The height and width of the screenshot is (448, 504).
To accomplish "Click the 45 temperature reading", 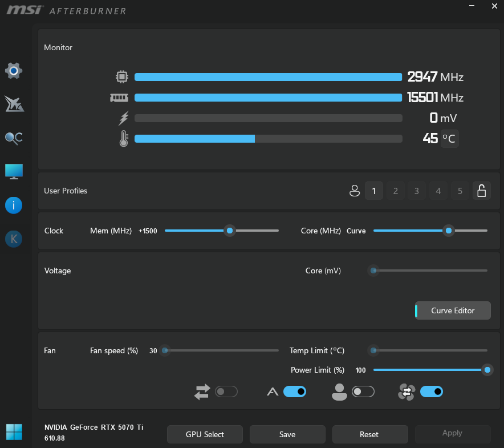I will point(430,139).
